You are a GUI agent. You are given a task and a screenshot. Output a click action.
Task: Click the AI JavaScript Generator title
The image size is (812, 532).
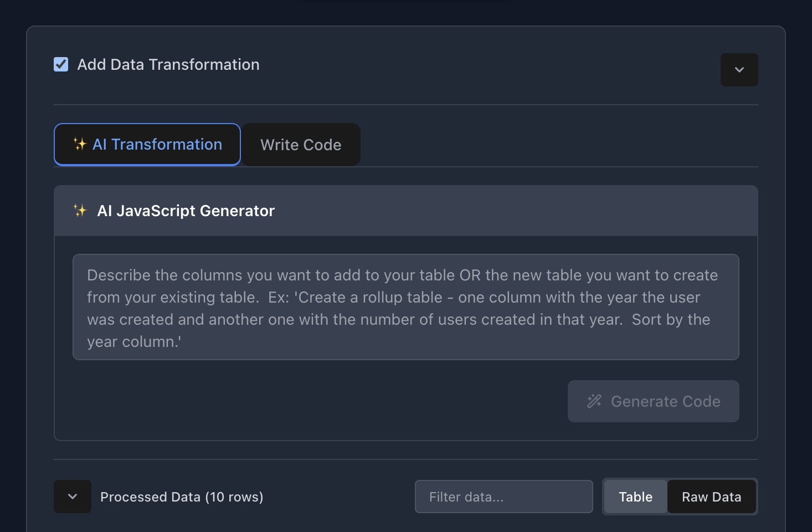tap(186, 211)
